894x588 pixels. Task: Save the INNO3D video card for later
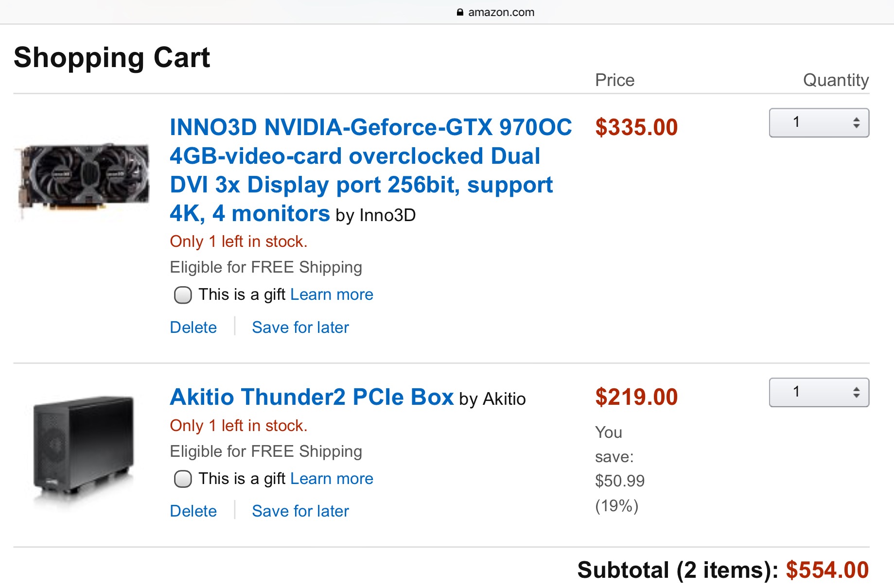[x=300, y=328]
